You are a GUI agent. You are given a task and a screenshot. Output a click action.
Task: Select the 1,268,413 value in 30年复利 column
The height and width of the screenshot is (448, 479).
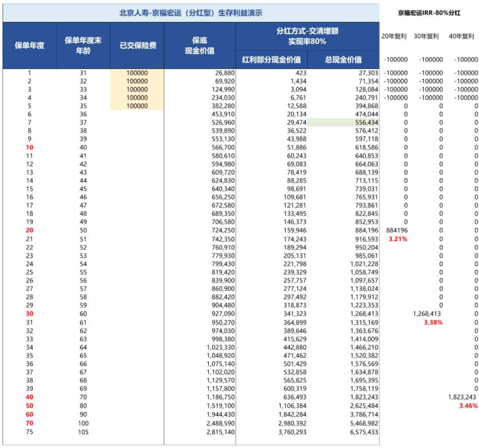[427, 314]
